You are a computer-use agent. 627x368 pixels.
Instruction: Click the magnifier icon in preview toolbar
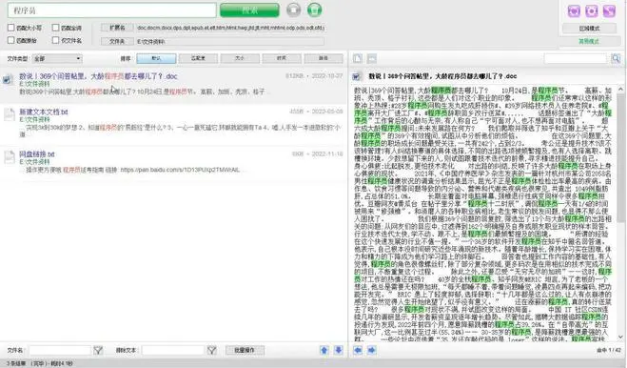click(616, 58)
